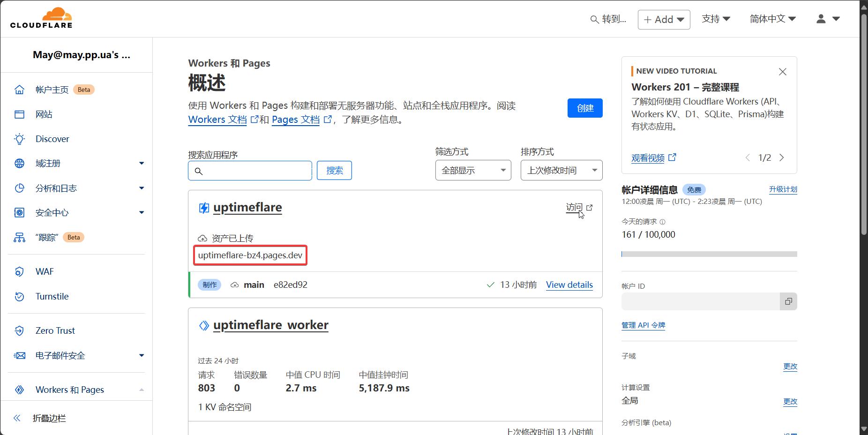Click 更改 link under 子域
The image size is (868, 435).
point(790,367)
